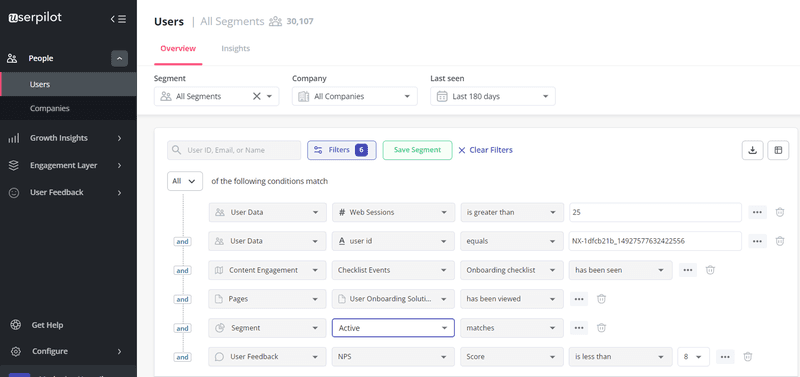Click the Userpilot logo

pos(35,18)
